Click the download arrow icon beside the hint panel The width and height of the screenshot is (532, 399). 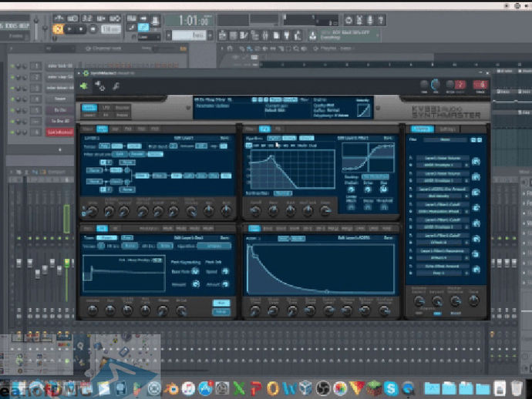tap(312, 35)
